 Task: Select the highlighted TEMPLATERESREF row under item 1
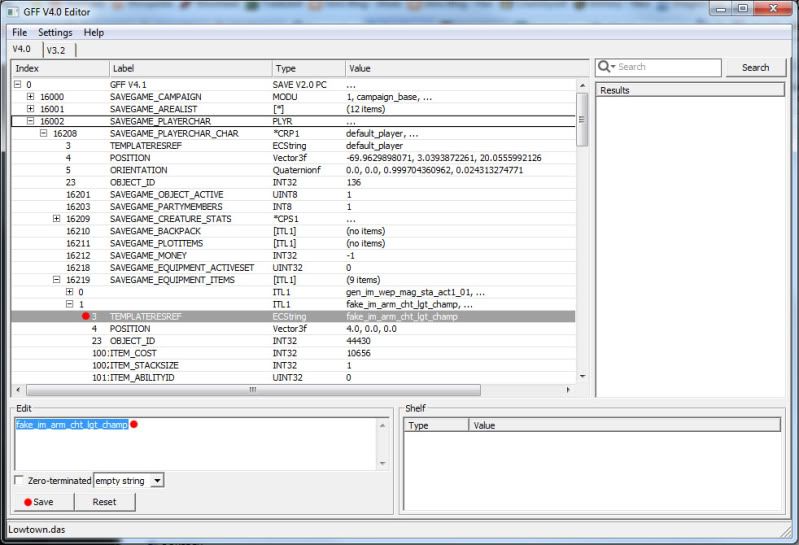tap(294, 316)
